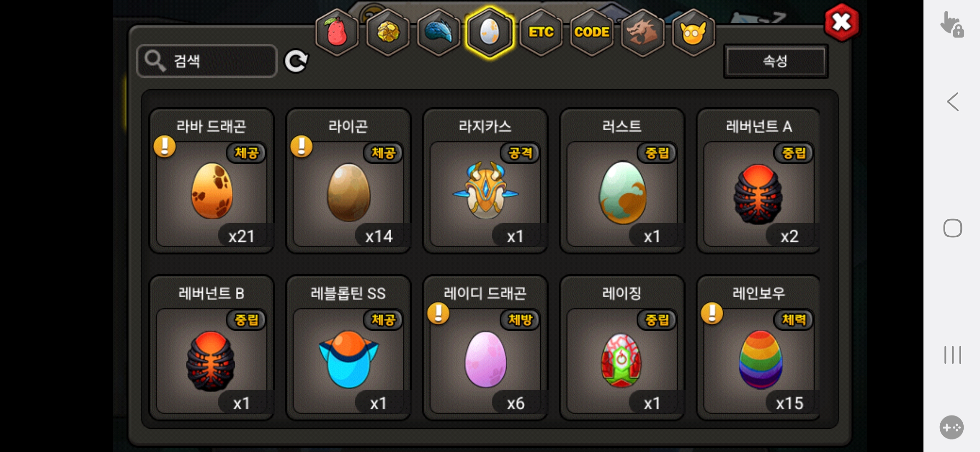
Task: Open the fruit food category tab
Action: pyautogui.click(x=337, y=32)
